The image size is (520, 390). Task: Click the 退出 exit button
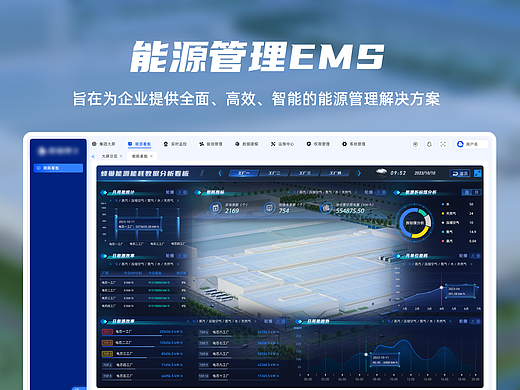(460, 173)
